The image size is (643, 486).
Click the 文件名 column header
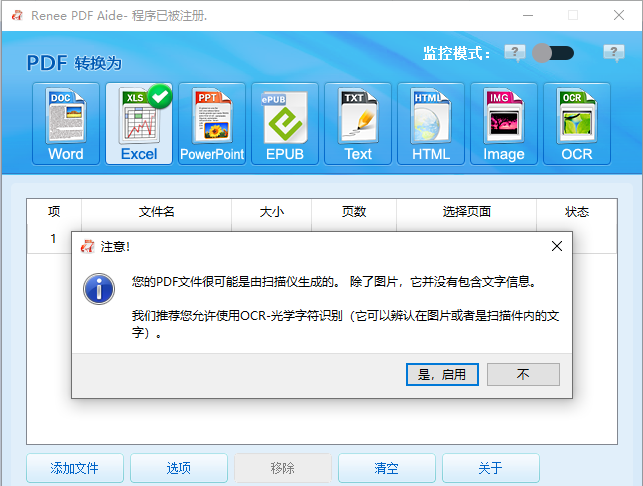point(157,212)
